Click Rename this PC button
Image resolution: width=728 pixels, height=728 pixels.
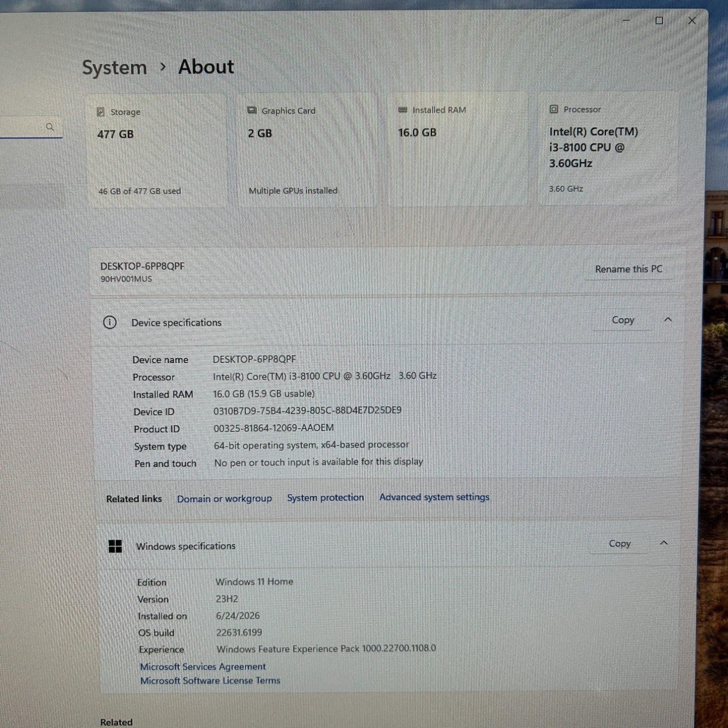pos(629,269)
